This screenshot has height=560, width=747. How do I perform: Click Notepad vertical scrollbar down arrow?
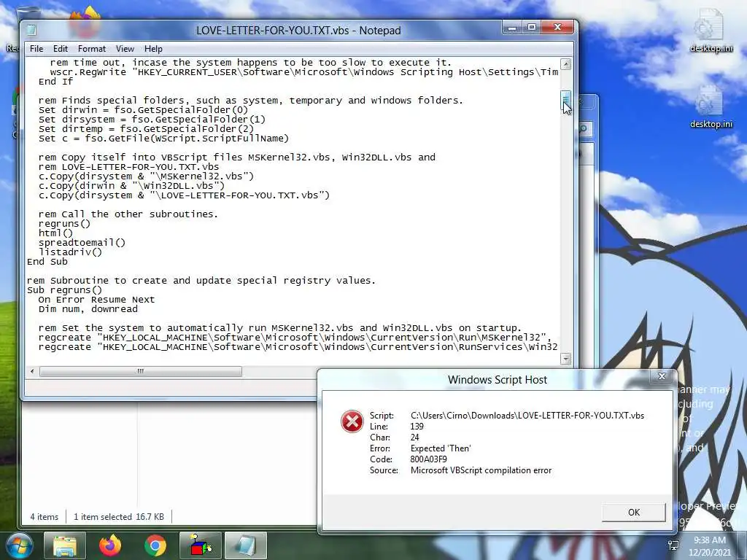565,359
